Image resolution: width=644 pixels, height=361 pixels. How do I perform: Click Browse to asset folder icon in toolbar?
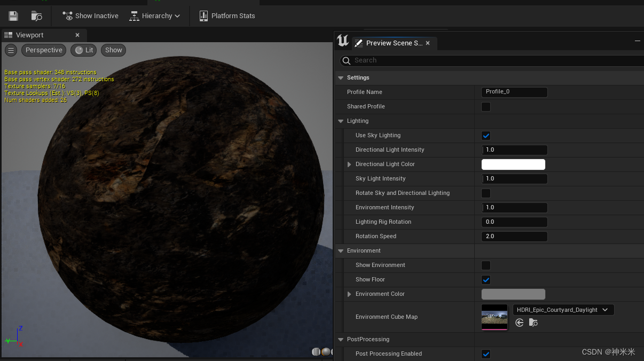tap(37, 16)
